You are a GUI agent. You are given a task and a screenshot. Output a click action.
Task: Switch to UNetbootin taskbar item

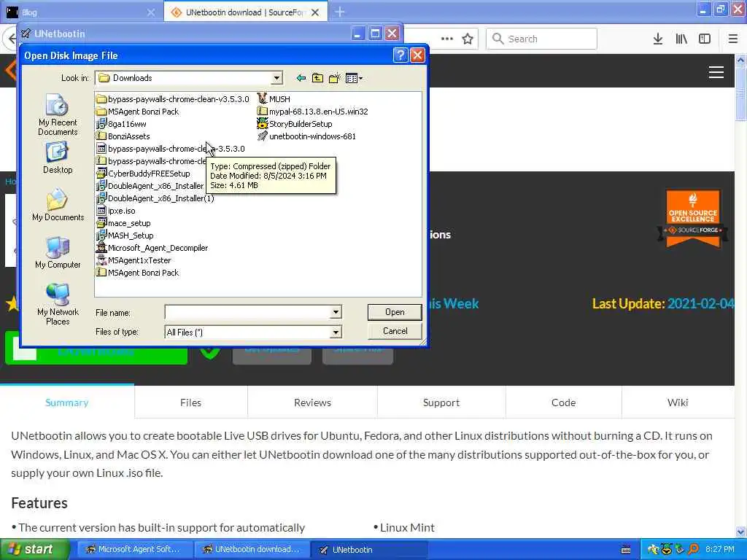point(370,550)
